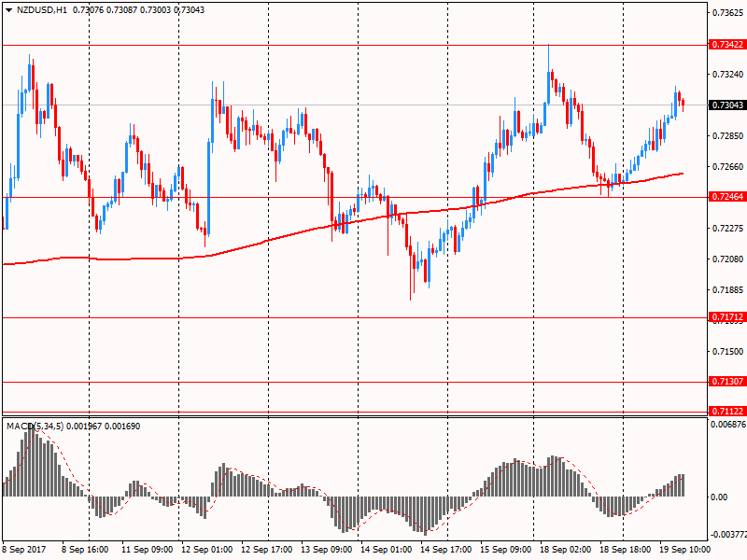Click the 8 Sep 16:00 time label

[85, 550]
